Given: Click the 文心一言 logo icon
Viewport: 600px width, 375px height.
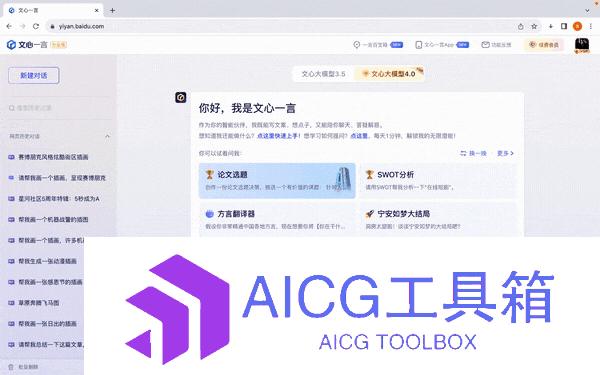Looking at the screenshot, I should click(11, 45).
